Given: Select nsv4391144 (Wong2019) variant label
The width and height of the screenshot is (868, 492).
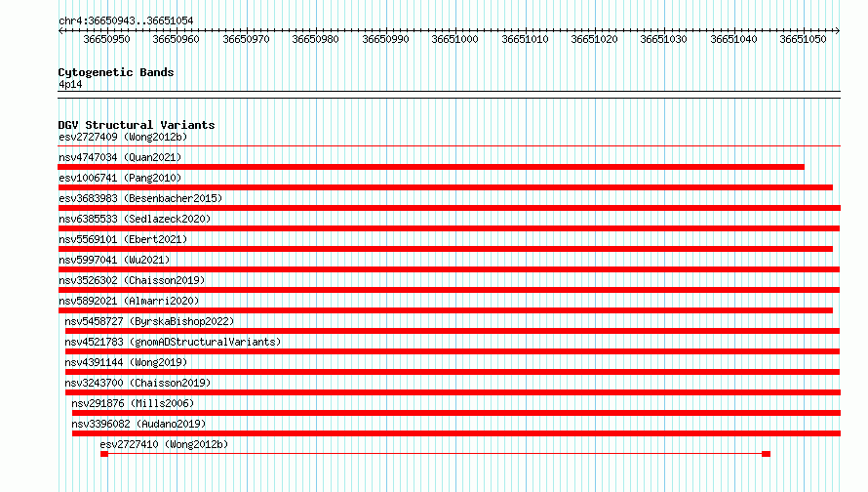Looking at the screenshot, I should click(126, 362).
